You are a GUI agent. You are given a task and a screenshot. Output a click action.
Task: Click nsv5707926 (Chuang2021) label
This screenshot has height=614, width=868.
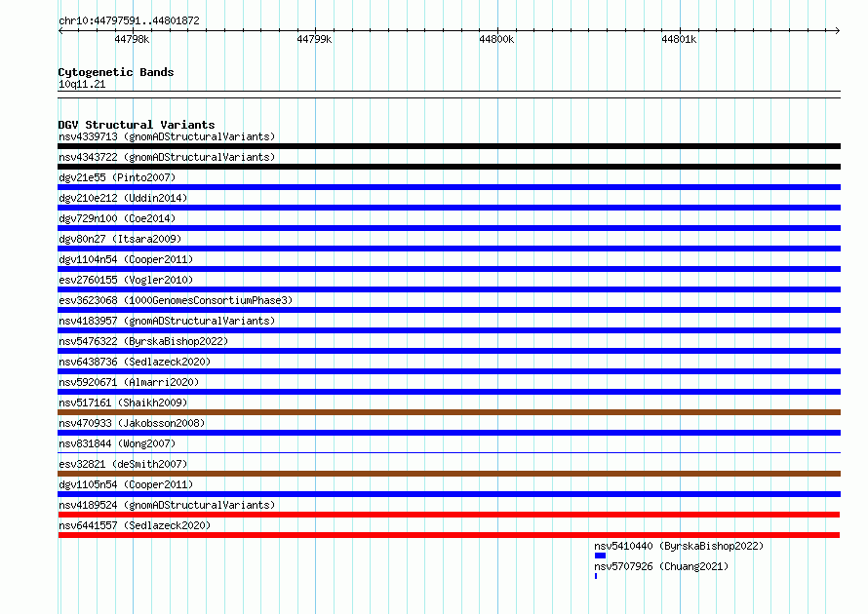pos(661,566)
